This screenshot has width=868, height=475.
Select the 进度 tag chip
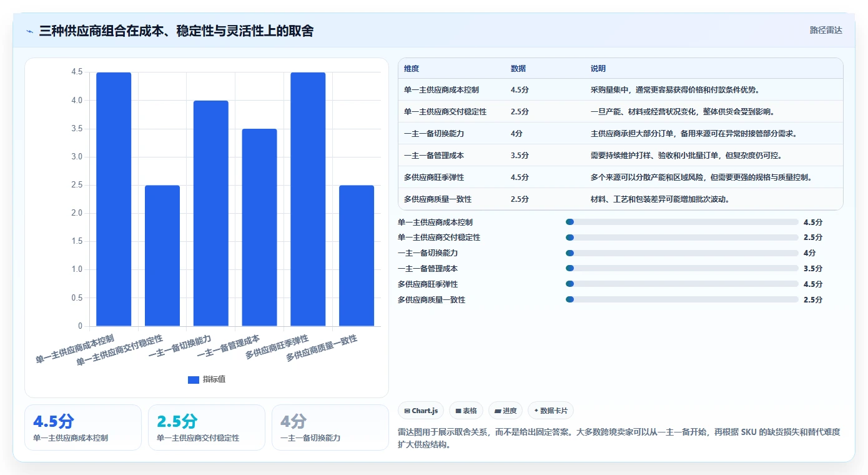[505, 411]
